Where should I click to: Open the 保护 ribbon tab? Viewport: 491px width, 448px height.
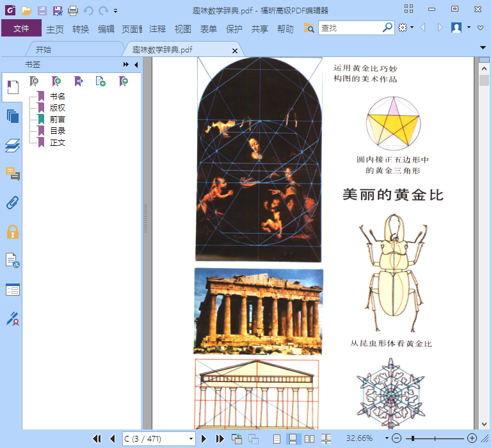234,29
